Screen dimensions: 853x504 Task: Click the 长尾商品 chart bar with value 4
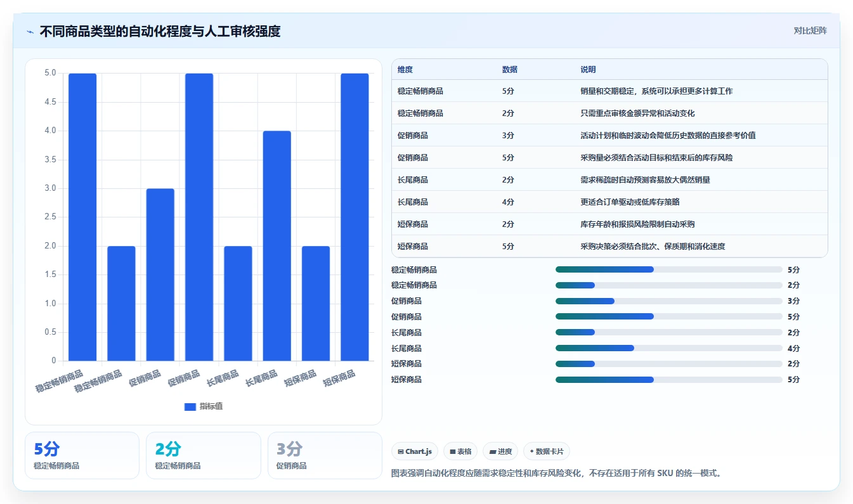point(277,246)
